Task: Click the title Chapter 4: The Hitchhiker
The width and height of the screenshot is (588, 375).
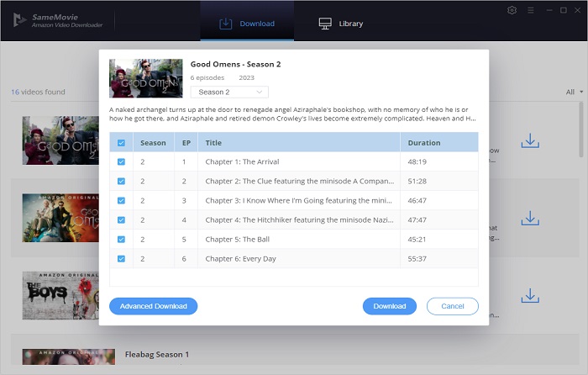Action: click(300, 220)
